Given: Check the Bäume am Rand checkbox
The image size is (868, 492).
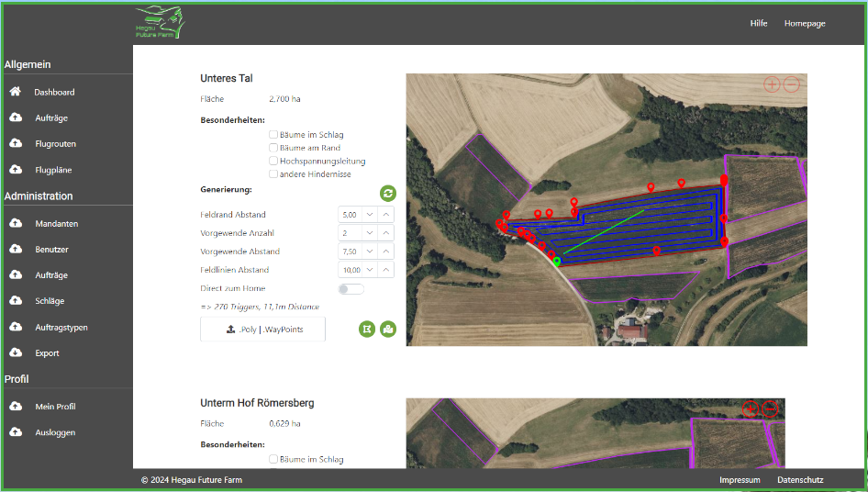Looking at the screenshot, I should tap(273, 148).
